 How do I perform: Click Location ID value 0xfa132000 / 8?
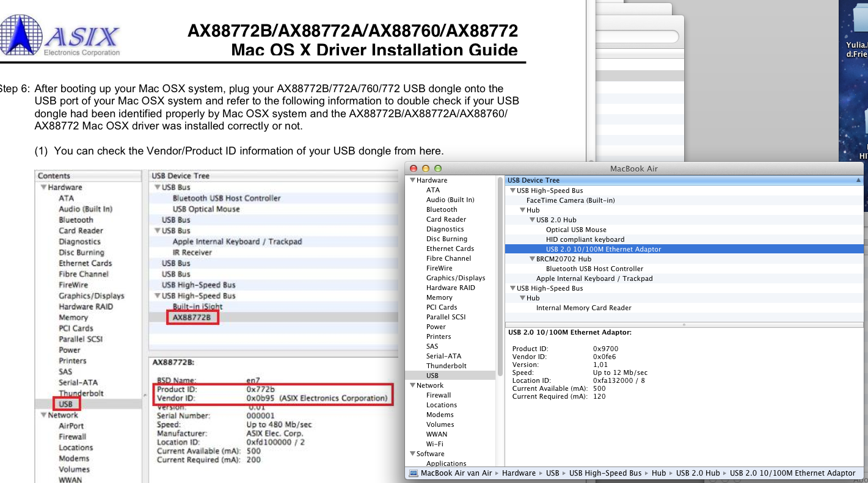pyautogui.click(x=619, y=380)
